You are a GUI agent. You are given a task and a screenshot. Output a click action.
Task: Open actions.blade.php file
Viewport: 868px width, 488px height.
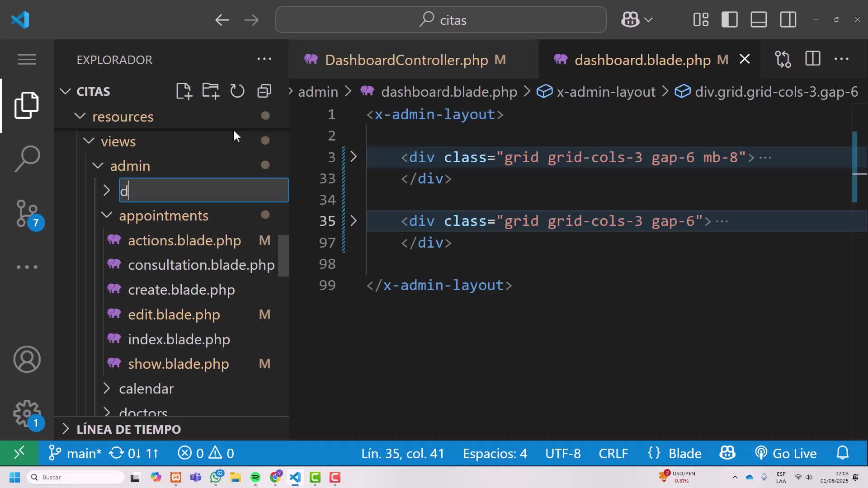(x=184, y=240)
